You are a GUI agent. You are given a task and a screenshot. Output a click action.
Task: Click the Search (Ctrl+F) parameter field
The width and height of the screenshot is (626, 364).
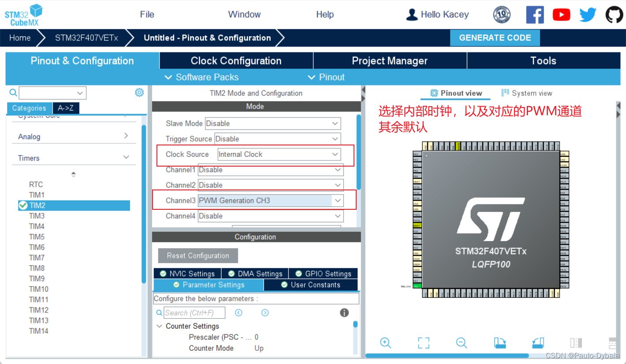[194, 312]
